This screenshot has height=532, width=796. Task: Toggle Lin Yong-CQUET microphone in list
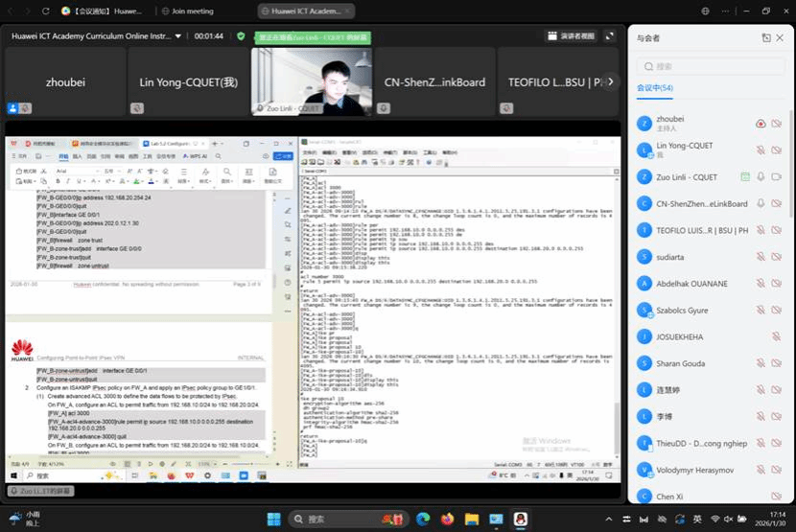[x=761, y=150]
